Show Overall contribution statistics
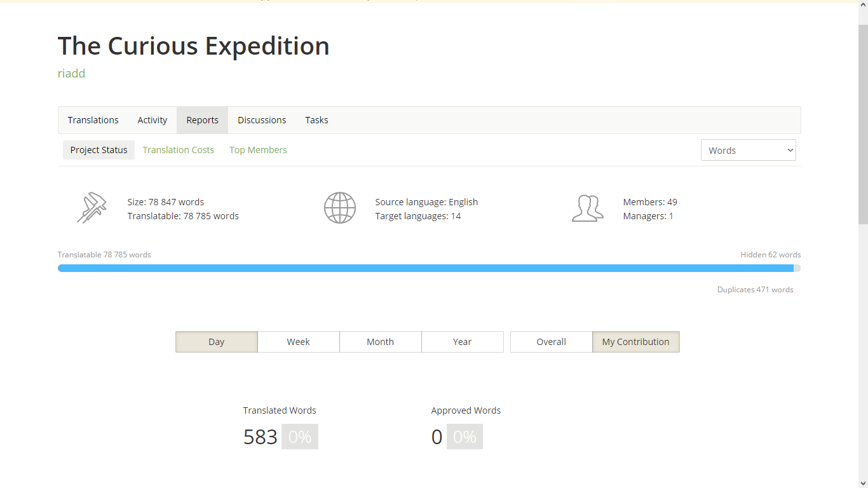 [551, 342]
